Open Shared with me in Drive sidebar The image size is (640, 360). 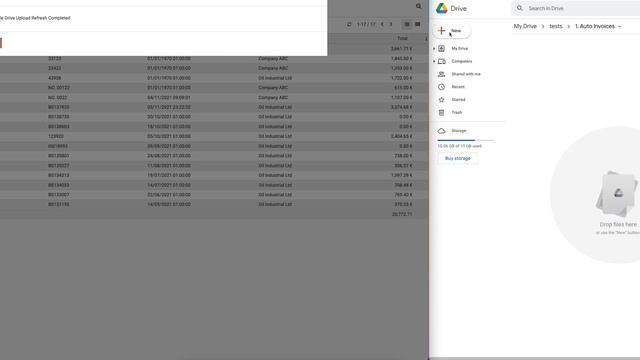pyautogui.click(x=466, y=74)
